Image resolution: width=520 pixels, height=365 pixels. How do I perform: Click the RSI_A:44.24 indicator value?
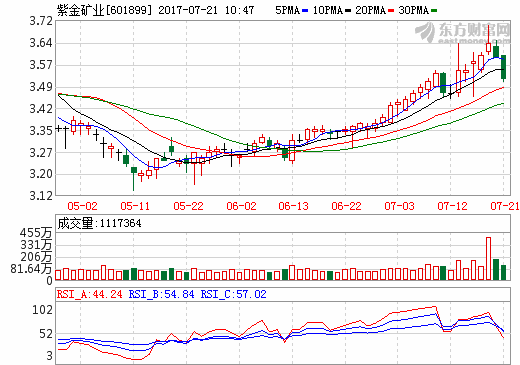[x=90, y=294]
